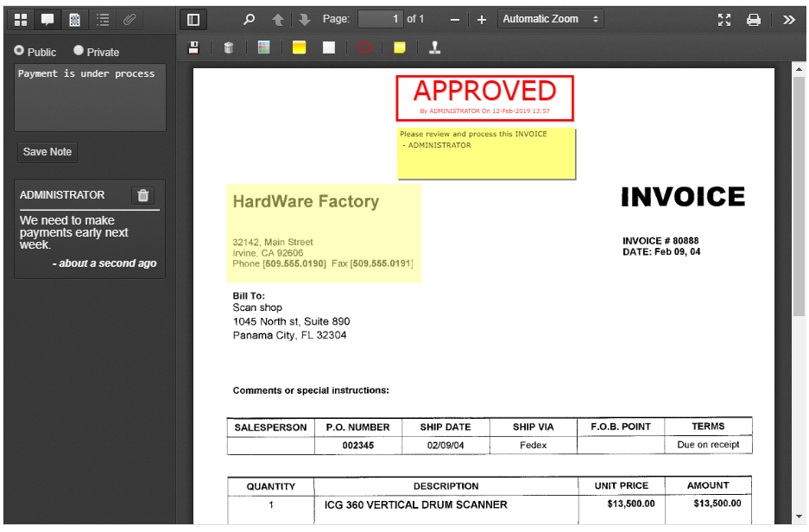Switch to presentation fullscreen mode

[x=724, y=20]
